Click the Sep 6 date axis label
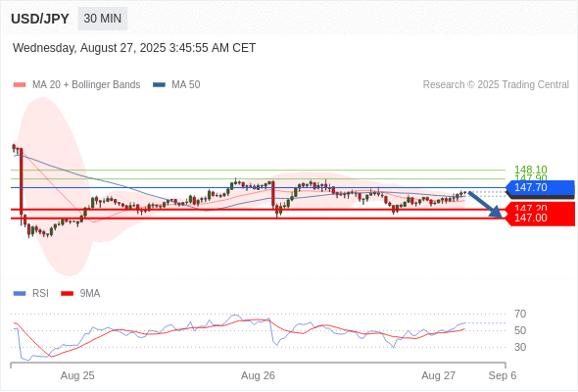This screenshot has width=578, height=392. (503, 375)
